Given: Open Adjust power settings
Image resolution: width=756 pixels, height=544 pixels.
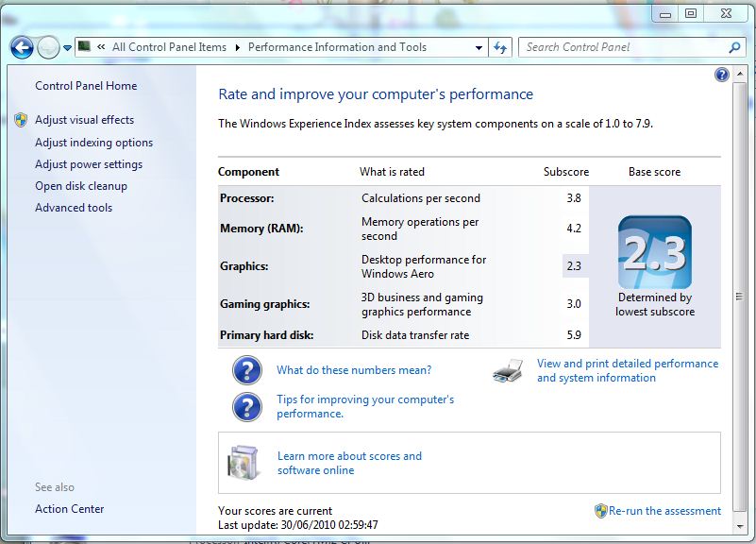Looking at the screenshot, I should tap(89, 164).
